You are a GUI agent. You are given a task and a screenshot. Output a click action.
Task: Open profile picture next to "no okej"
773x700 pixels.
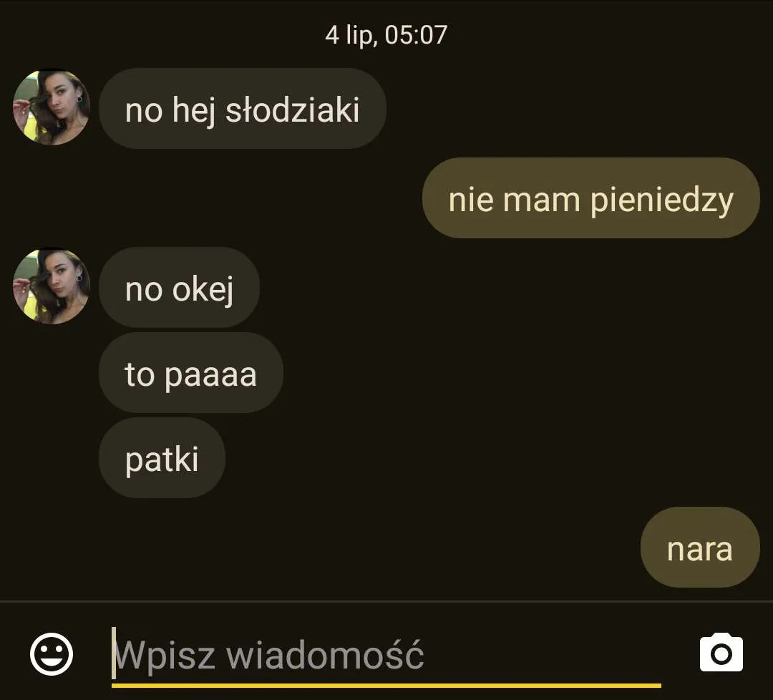pos(52,286)
